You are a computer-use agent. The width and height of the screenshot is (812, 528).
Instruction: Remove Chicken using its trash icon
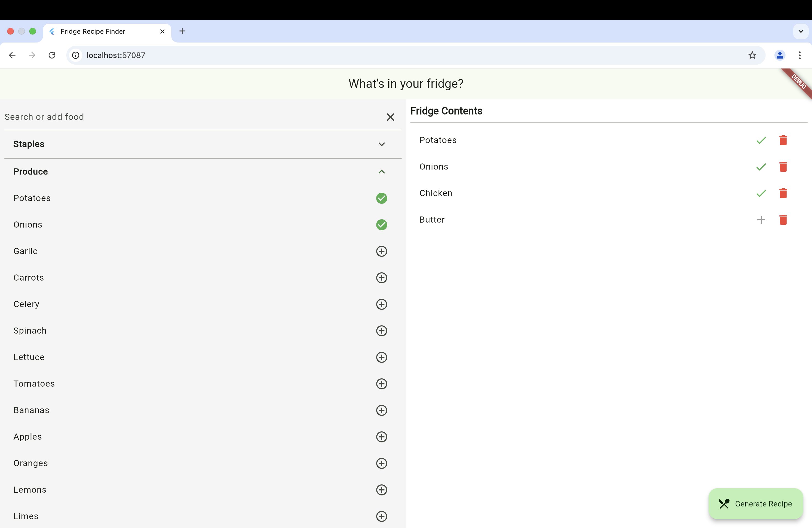click(783, 193)
